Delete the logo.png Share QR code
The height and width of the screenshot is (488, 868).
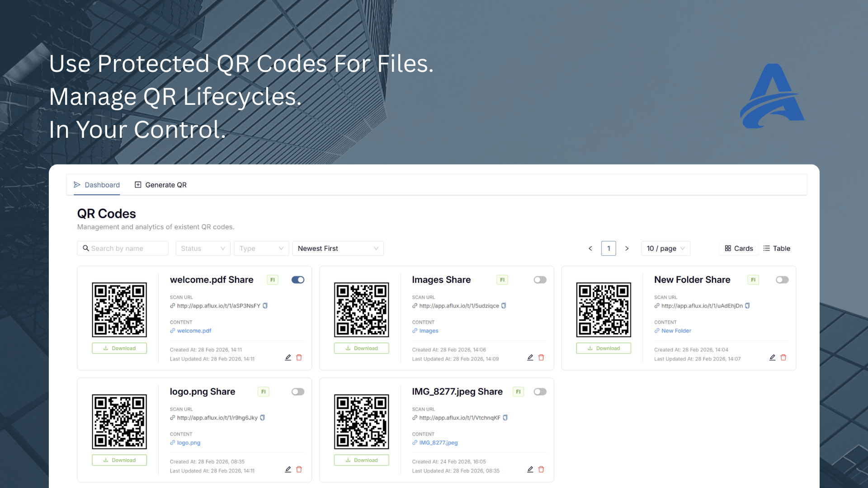point(299,469)
